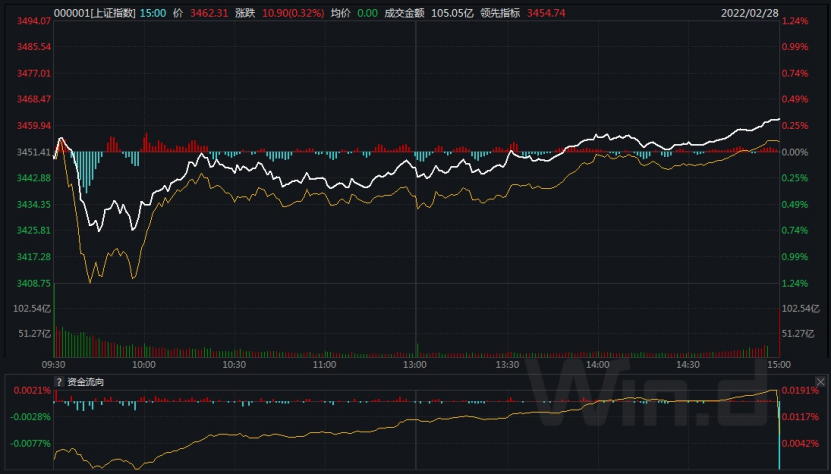Click the 10:30 time axis marker
The height and width of the screenshot is (475, 831).
234,365
